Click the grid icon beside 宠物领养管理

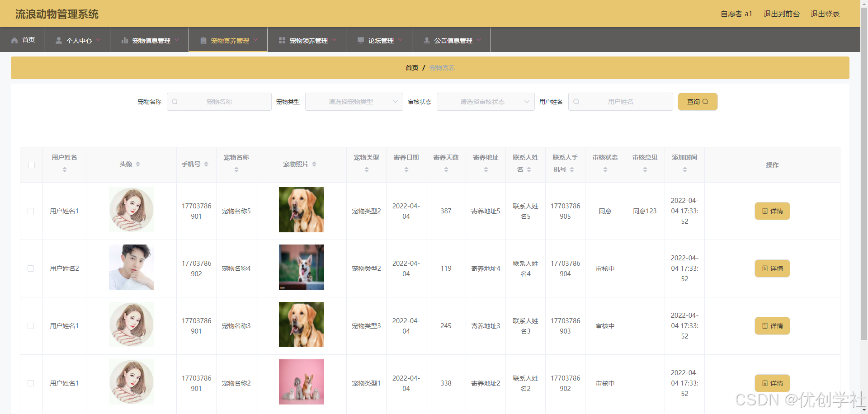(x=282, y=40)
